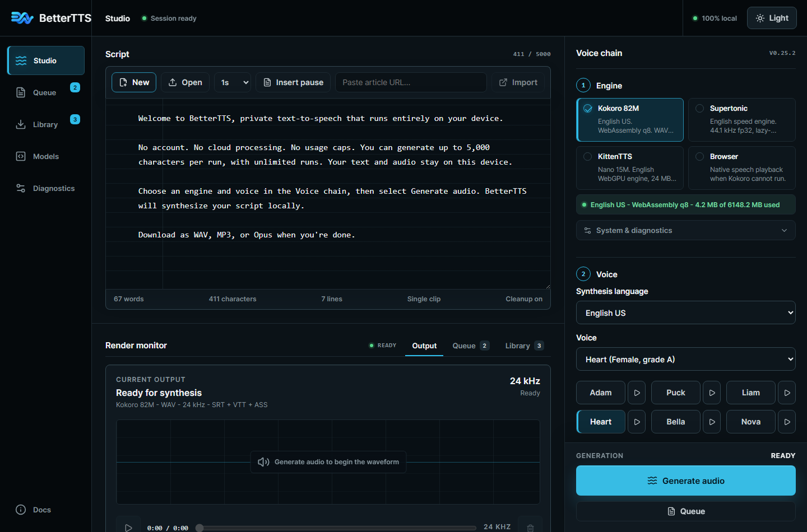Focus the Paste article URL field
The height and width of the screenshot is (532, 807).
411,82
